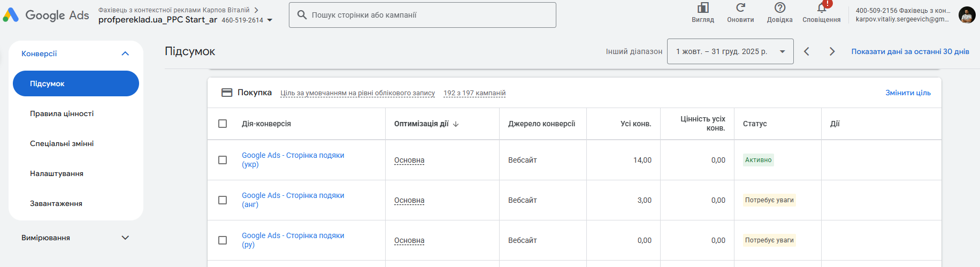Go to next date range arrow
The height and width of the screenshot is (267, 980).
click(832, 51)
